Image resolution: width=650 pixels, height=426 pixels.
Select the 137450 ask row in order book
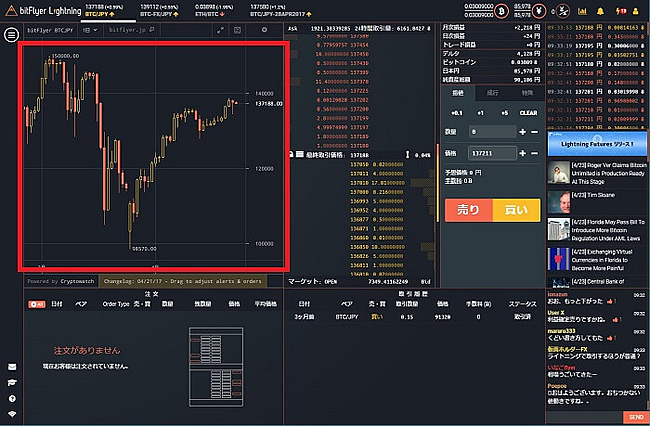[x=342, y=54]
